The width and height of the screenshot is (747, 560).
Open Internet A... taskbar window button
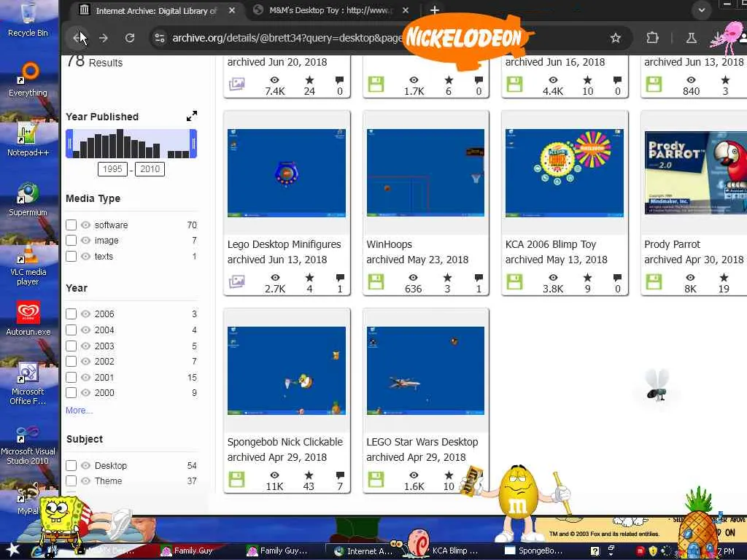coord(363,551)
